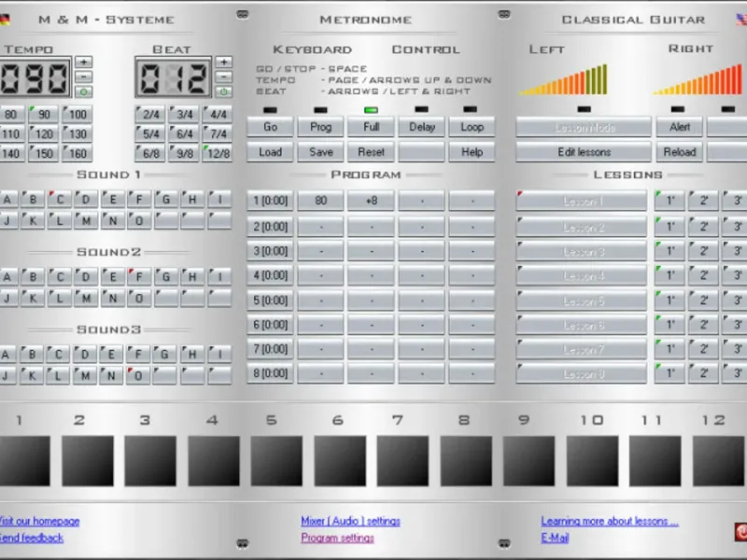
Task: Click the beat pad under number 3
Action: pos(150,461)
